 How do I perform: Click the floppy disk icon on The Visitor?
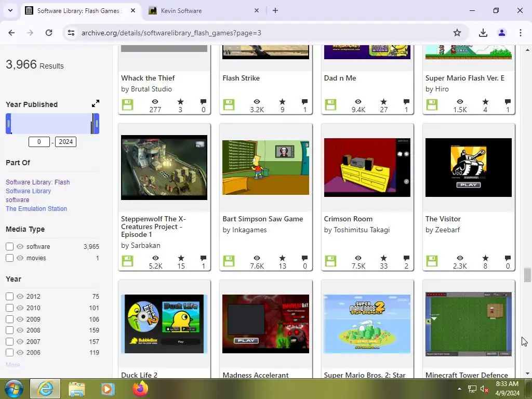click(432, 261)
